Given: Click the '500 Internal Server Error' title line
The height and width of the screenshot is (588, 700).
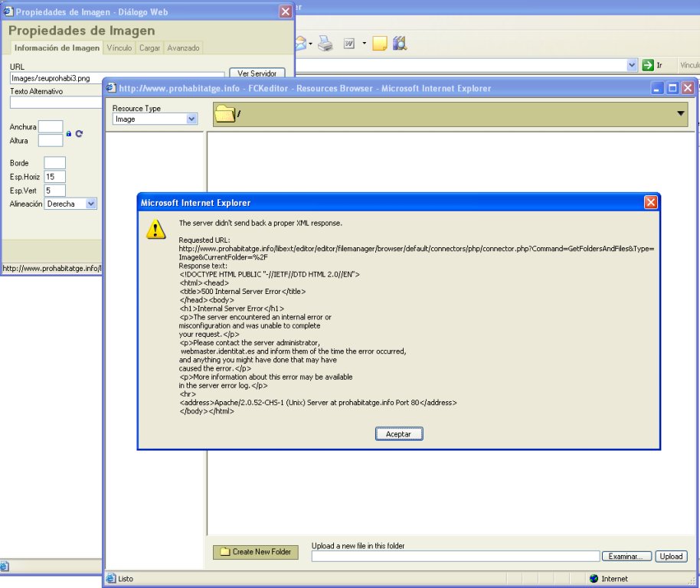Looking at the screenshot, I should [243, 292].
